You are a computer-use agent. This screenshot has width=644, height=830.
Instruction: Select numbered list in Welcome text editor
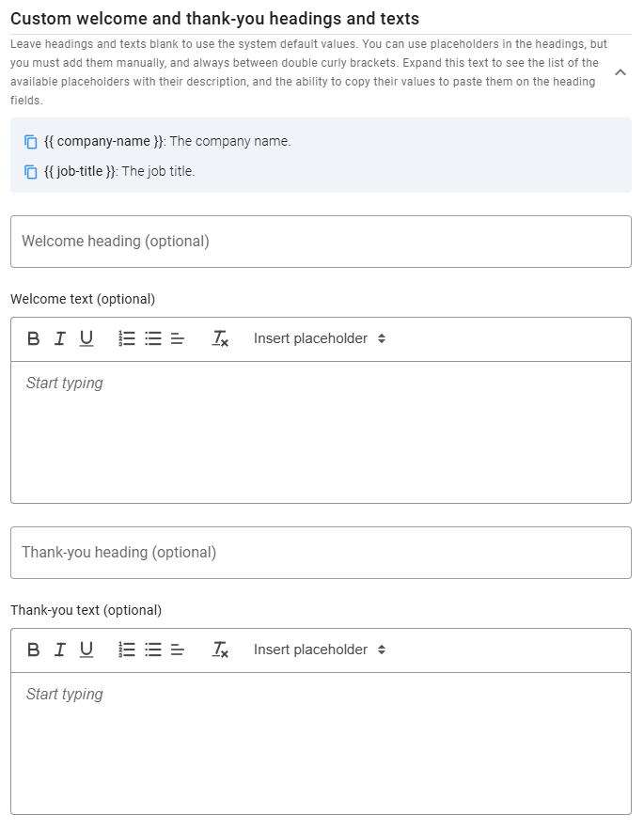(x=126, y=338)
